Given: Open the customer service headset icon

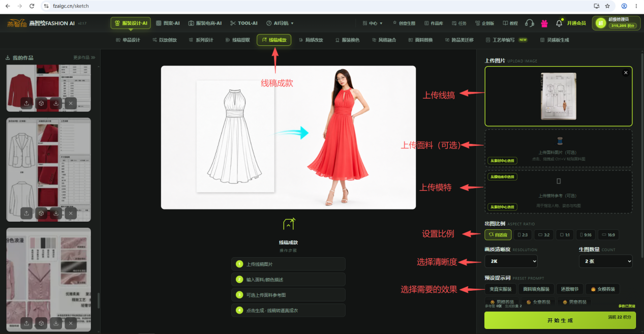Looking at the screenshot, I should pyautogui.click(x=529, y=23).
